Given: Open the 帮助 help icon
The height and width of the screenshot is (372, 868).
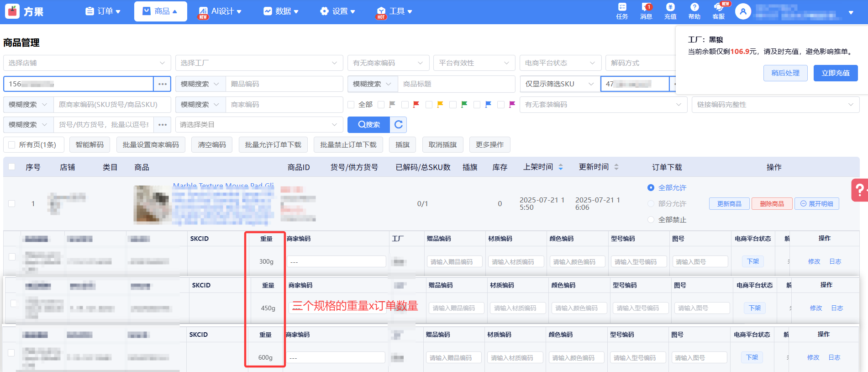Looking at the screenshot, I should click(x=694, y=11).
